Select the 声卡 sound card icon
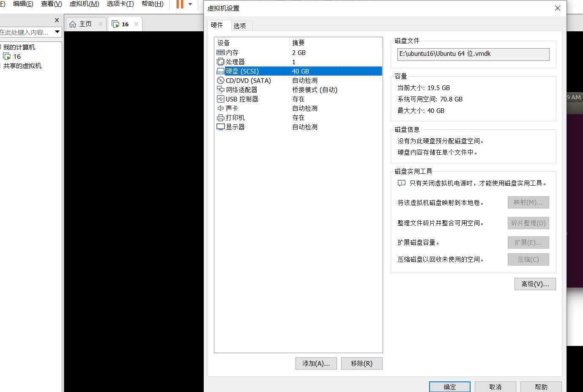 [x=220, y=108]
